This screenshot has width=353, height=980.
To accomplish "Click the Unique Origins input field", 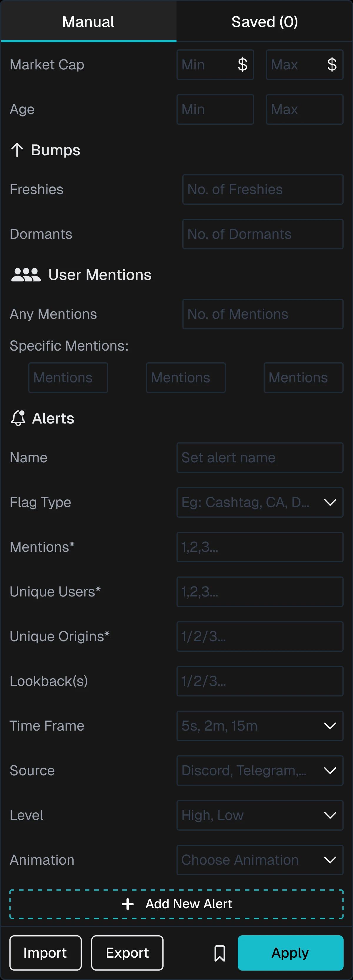I will (260, 636).
